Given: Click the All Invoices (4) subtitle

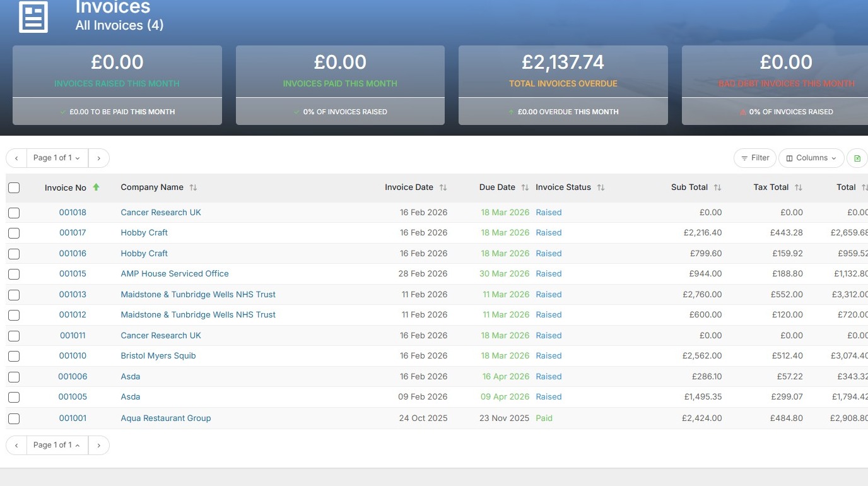Looking at the screenshot, I should point(120,26).
